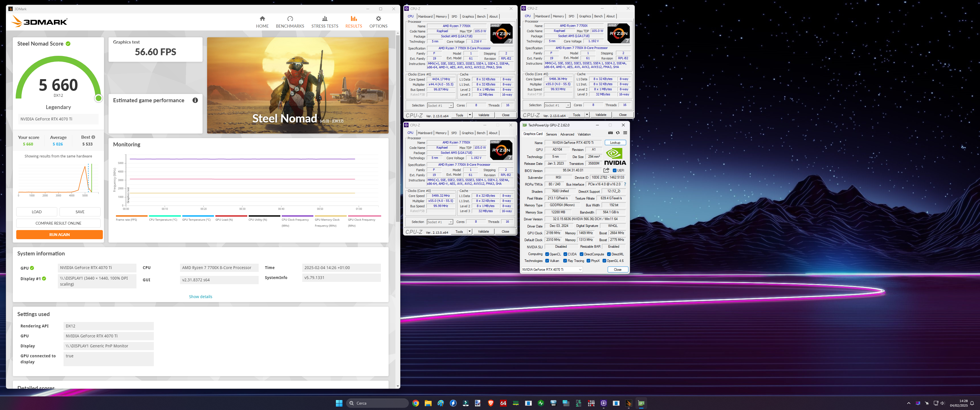980x410 pixels.
Task: Click the 3DMark scrollbar up arrow
Action: pyautogui.click(x=397, y=33)
